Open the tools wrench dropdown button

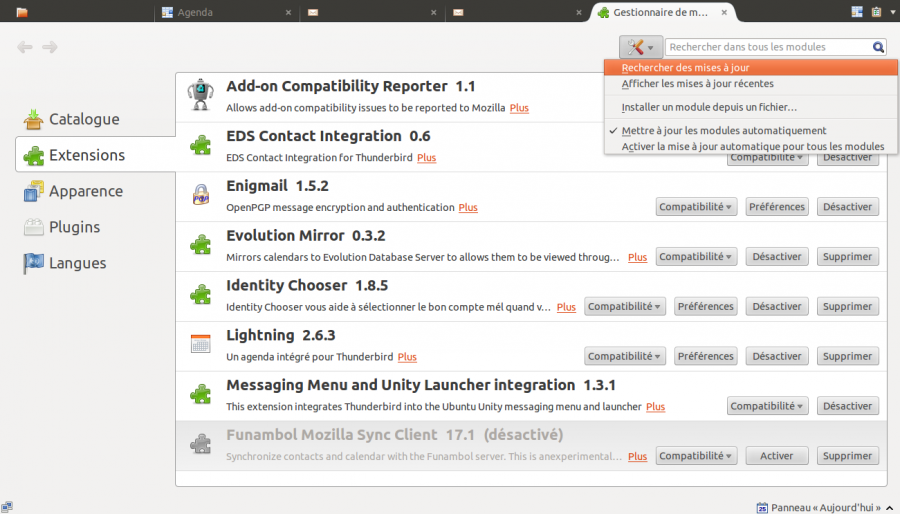click(x=641, y=47)
